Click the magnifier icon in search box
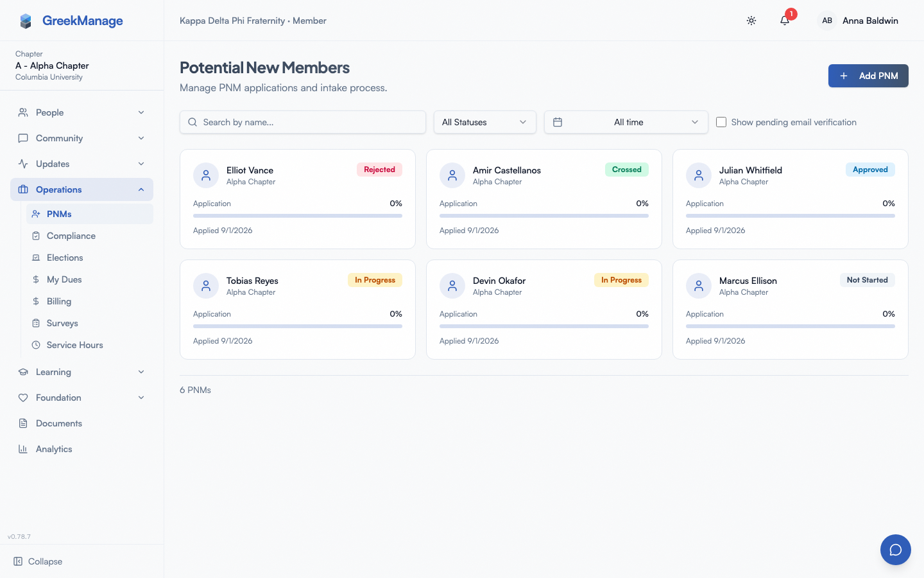This screenshot has height=578, width=924. click(x=193, y=122)
